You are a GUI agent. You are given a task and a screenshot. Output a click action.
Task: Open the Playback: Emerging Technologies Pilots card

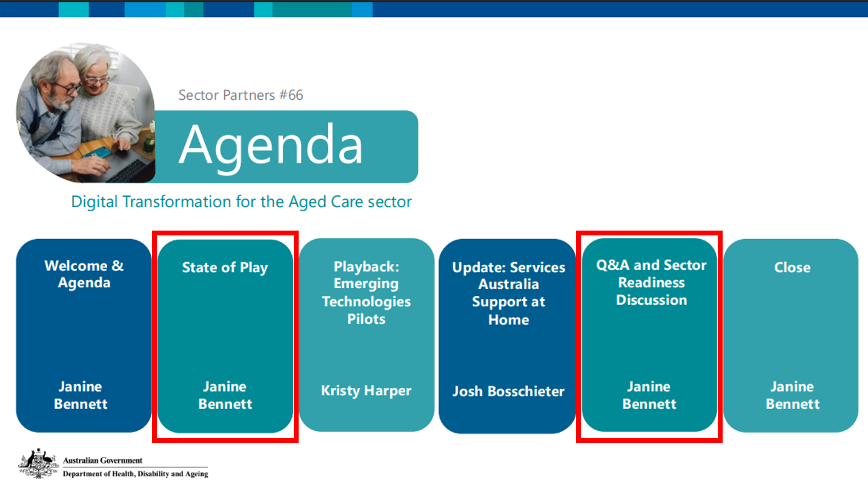click(366, 335)
